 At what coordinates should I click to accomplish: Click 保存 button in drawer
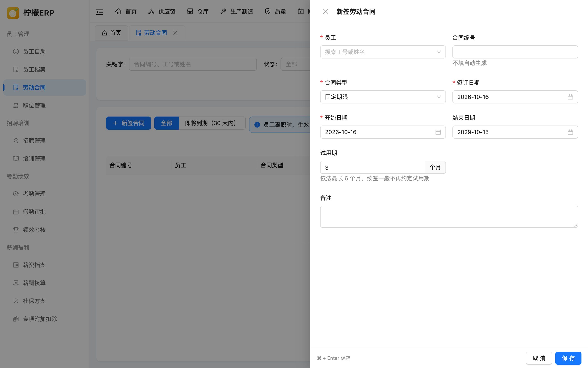tap(568, 358)
